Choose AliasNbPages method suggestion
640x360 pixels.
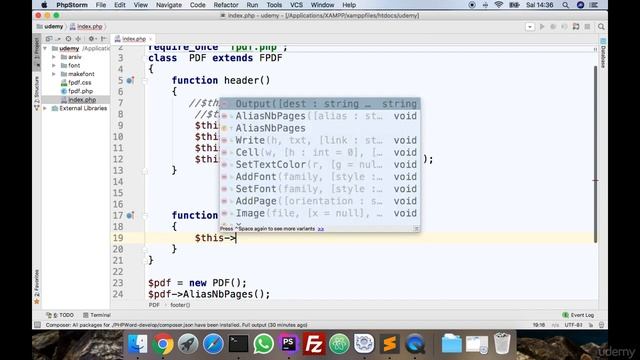coord(320,116)
